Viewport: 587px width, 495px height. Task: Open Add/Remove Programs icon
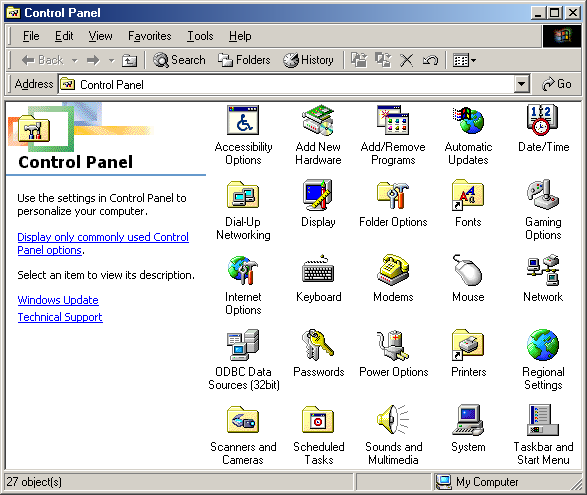click(x=393, y=120)
